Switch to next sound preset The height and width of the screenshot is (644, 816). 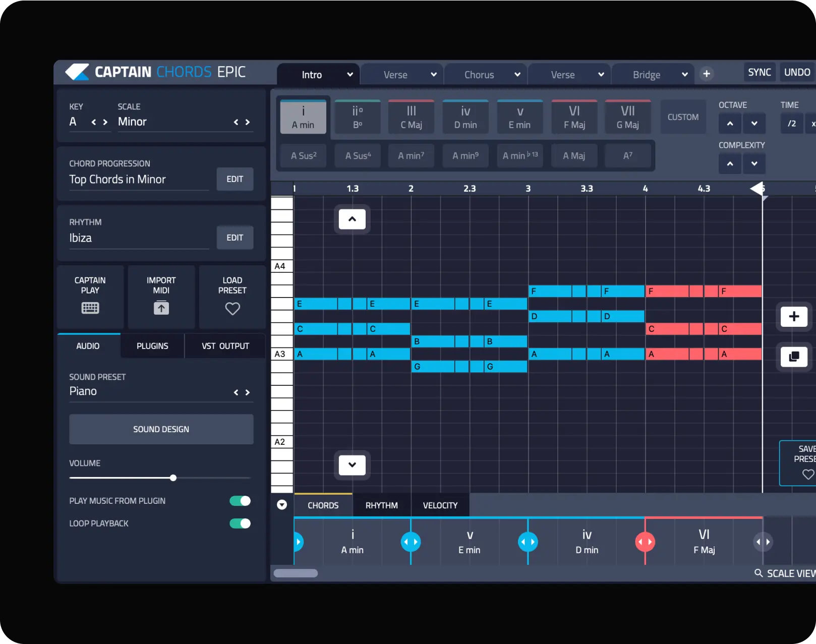pos(247,392)
